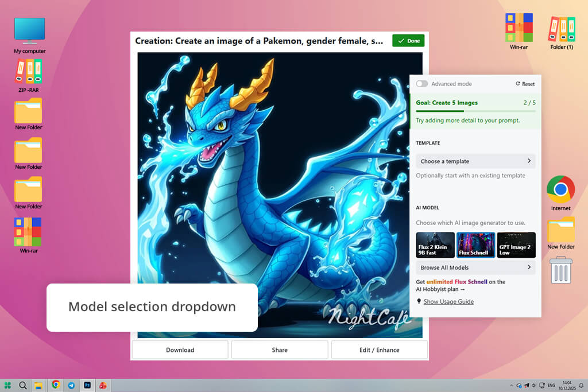Open the My computer desktop icon
The width and height of the screenshot is (588, 392).
coord(30,36)
